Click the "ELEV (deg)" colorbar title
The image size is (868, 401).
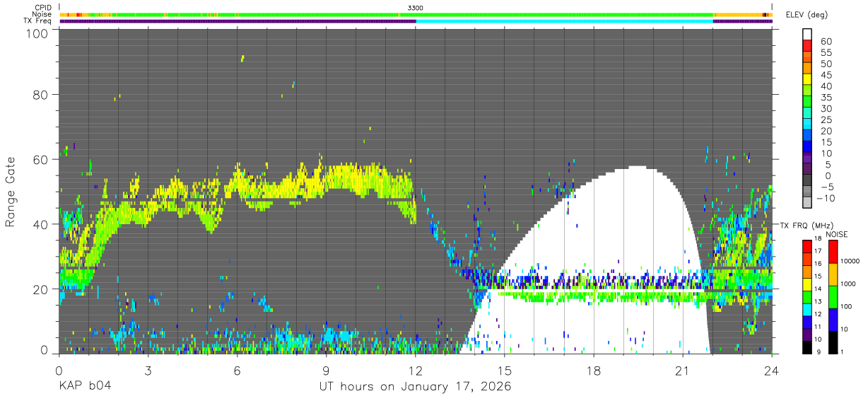[807, 15]
